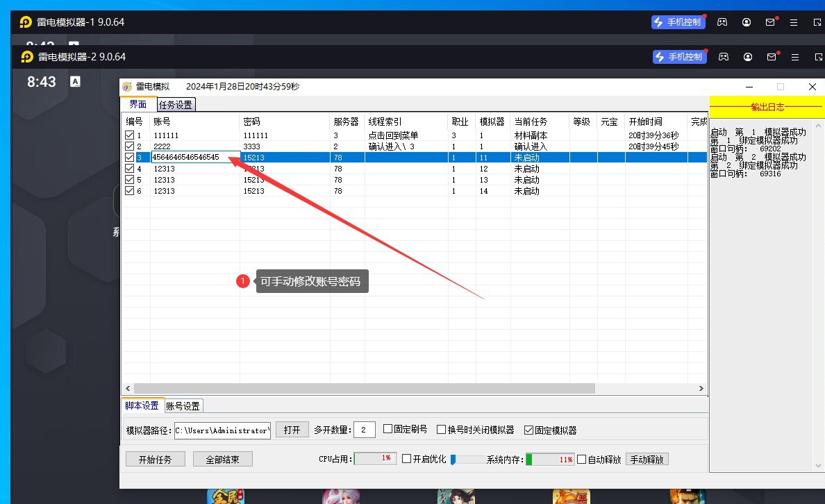This screenshot has width=825, height=504.
Task: Click the log panel scroll up arrow
Action: (818, 126)
